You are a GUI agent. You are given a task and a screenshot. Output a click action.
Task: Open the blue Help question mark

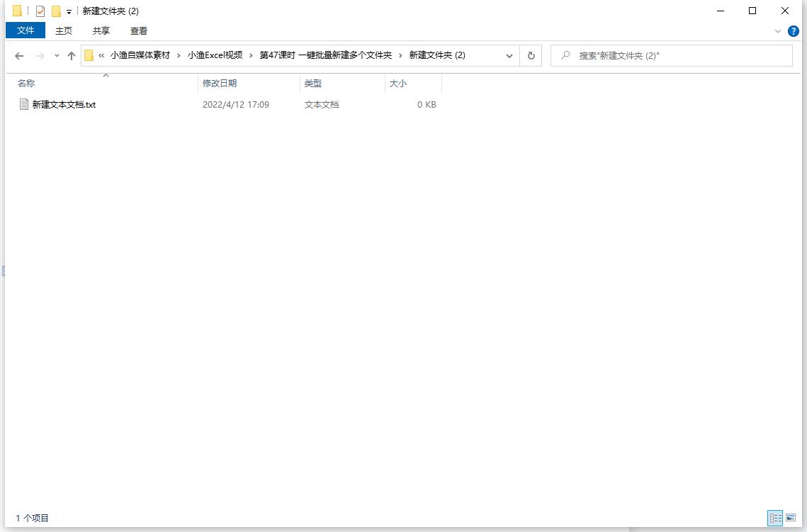pos(794,30)
